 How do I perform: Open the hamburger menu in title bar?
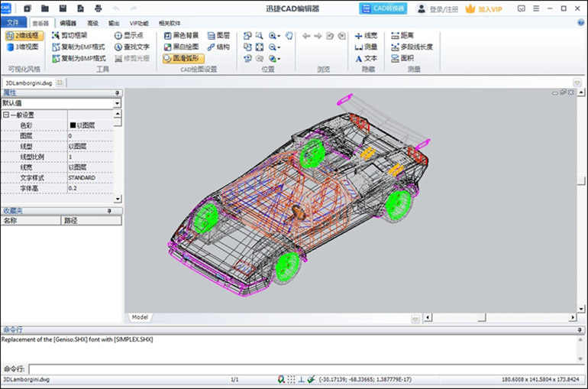pos(536,8)
